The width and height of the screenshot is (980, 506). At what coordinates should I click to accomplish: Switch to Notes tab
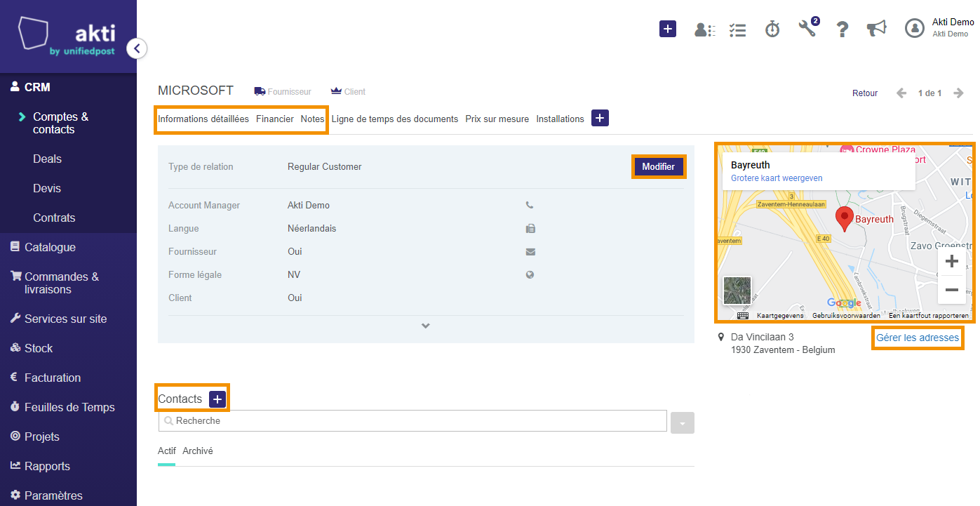[313, 119]
